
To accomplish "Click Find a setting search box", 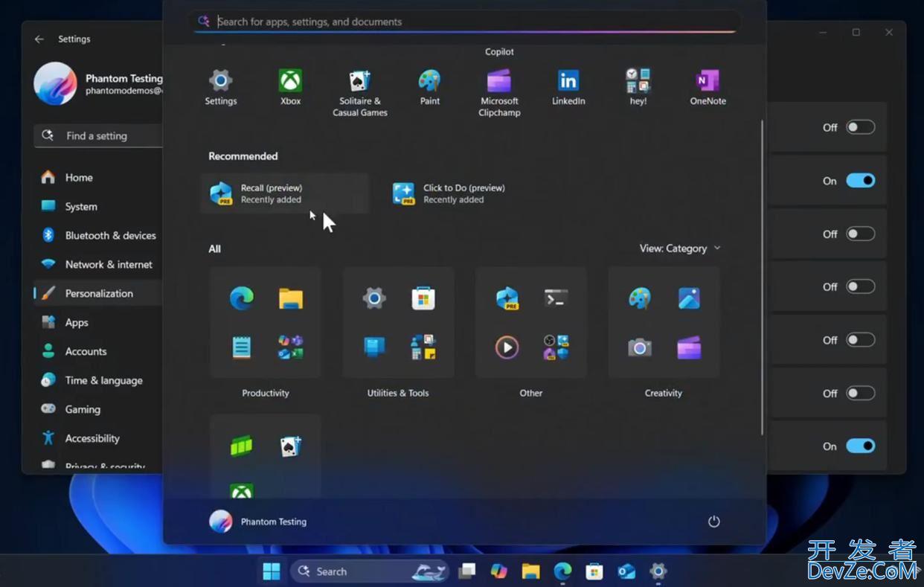I will [x=97, y=135].
